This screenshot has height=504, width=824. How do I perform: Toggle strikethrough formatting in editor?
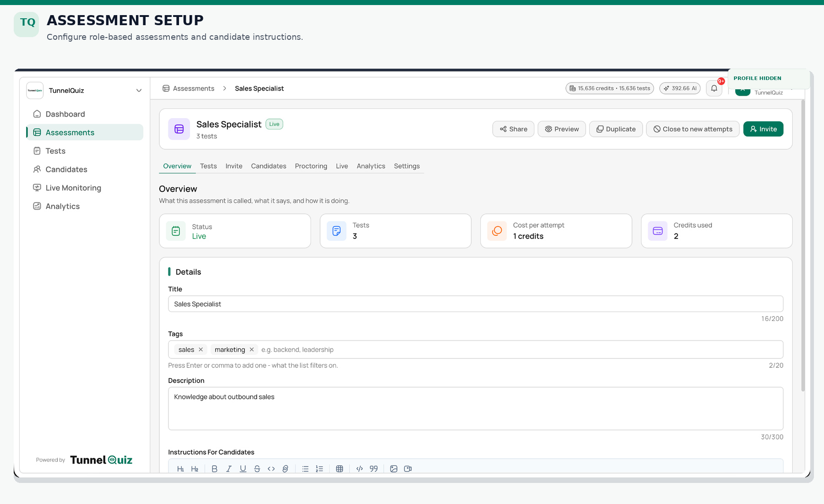tap(257, 469)
